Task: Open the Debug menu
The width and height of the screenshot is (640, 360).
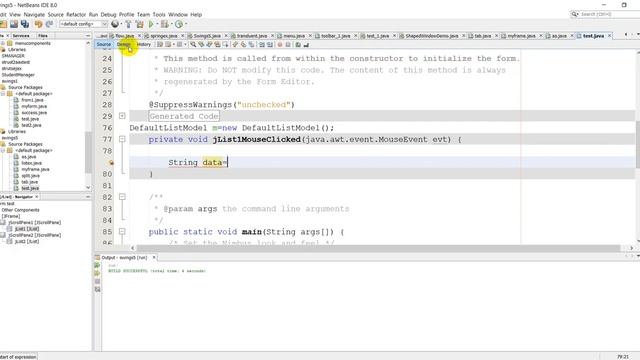Action: tap(108, 14)
